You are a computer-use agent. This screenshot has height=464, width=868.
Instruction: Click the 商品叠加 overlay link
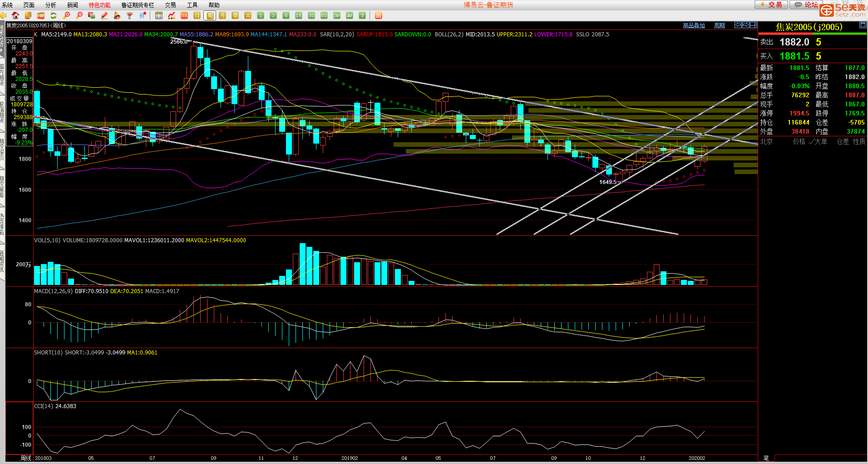[x=694, y=25]
